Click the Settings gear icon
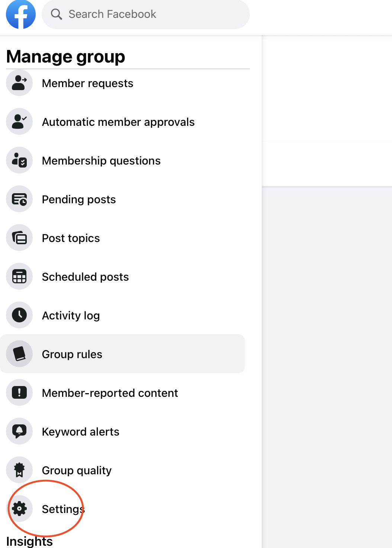The image size is (392, 548). pos(19,509)
